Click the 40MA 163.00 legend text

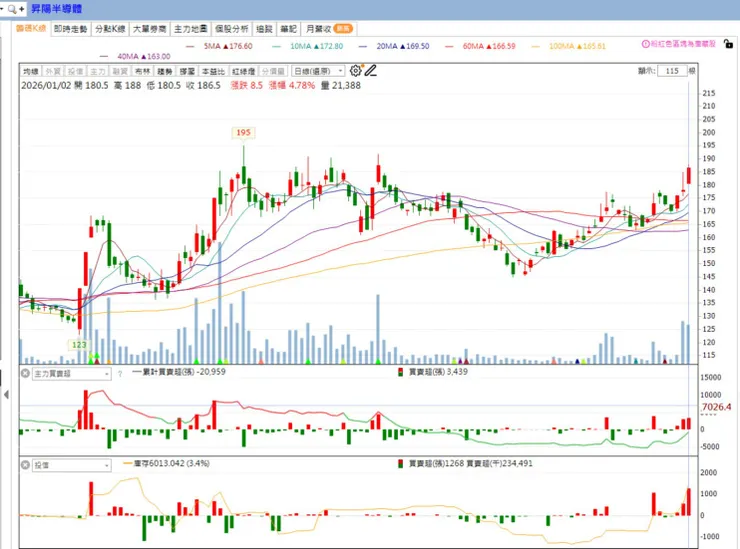click(x=144, y=57)
